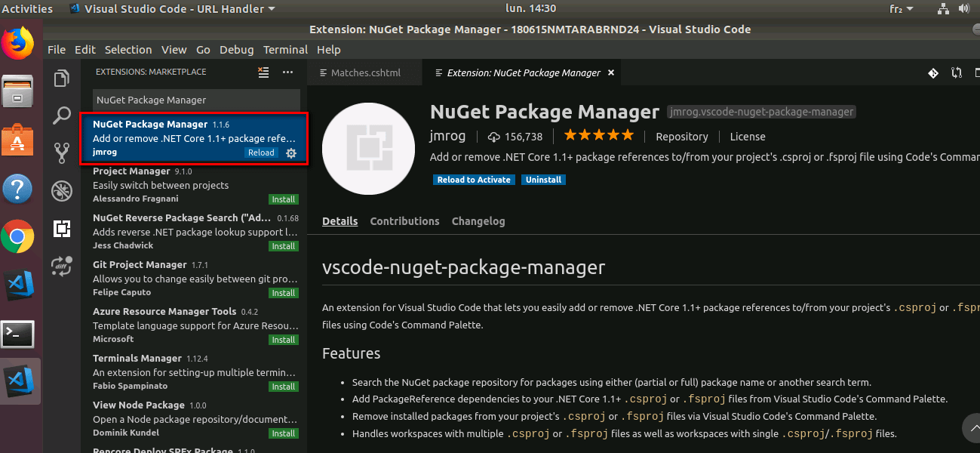The image size is (980, 453).
Task: Open the Explorer view in activity bar
Action: 62,78
